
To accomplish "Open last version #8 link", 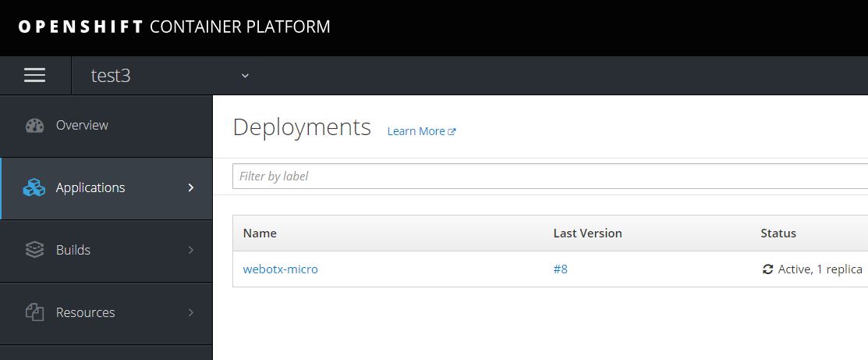I will tap(560, 269).
